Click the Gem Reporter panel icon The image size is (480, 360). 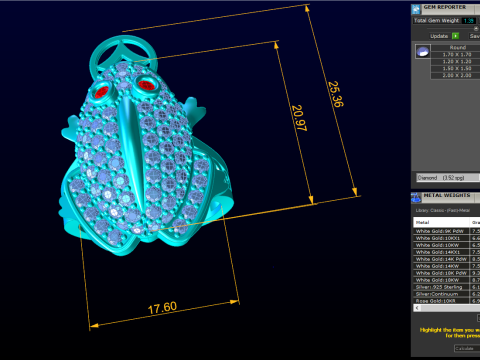(x=416, y=9)
